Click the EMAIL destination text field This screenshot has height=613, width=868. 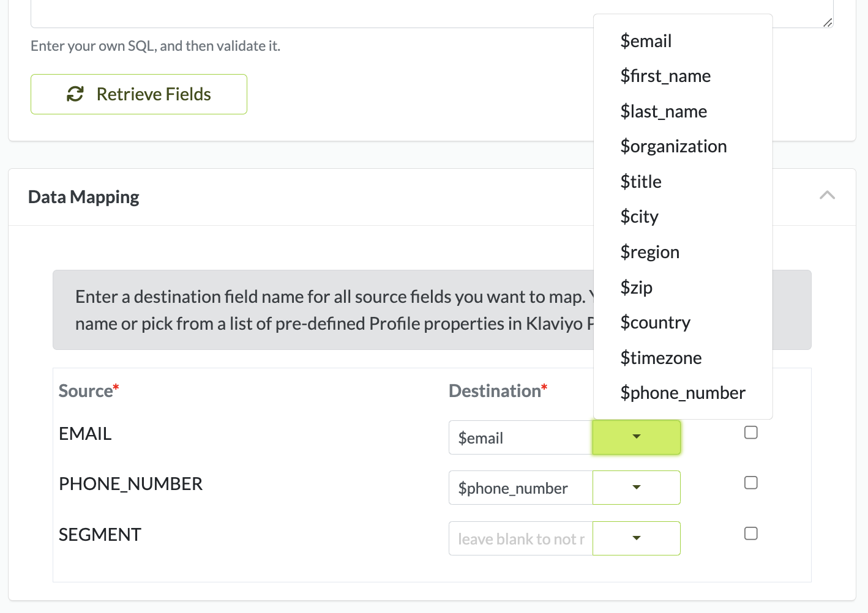(521, 437)
